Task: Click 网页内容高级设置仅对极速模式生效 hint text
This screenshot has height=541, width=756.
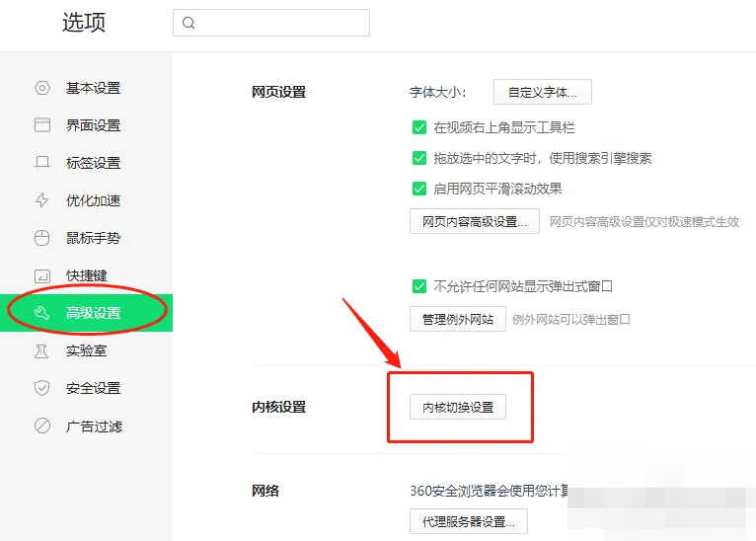Action: point(644,222)
